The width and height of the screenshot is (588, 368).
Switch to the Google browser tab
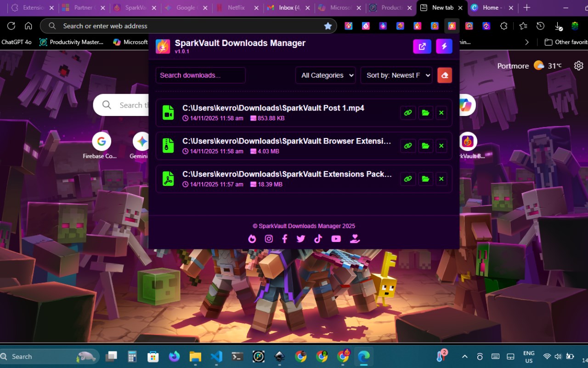[186, 8]
